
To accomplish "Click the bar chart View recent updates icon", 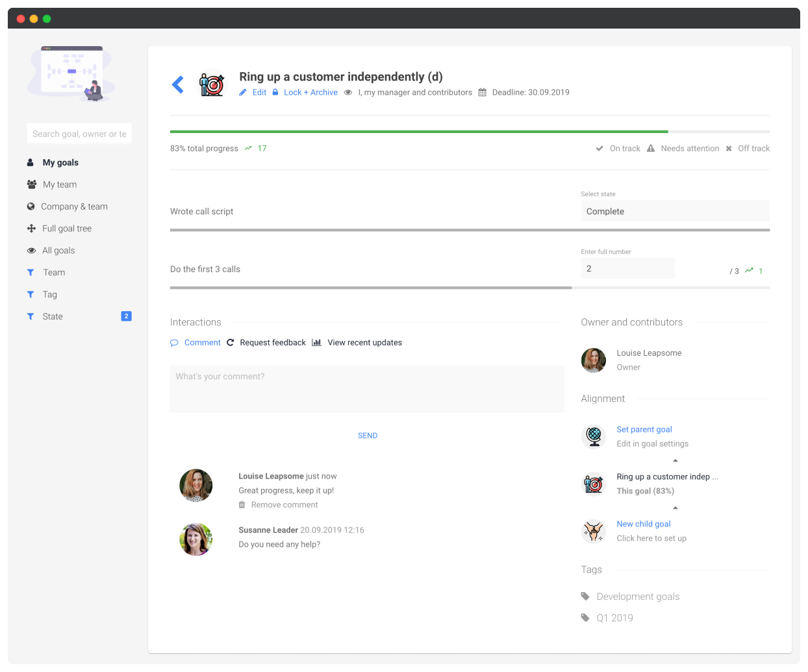I will tap(316, 343).
